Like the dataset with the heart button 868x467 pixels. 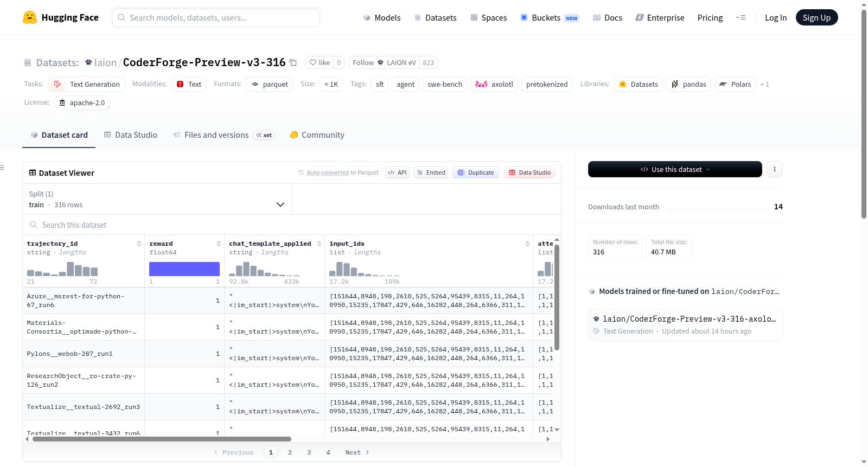(320, 62)
